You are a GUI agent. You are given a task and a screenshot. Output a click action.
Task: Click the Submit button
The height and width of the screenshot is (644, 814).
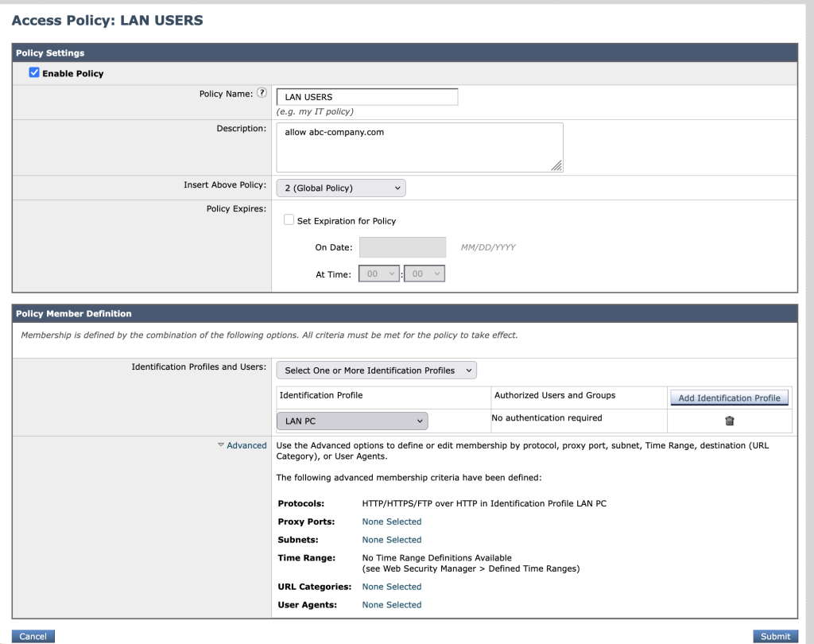tap(775, 636)
